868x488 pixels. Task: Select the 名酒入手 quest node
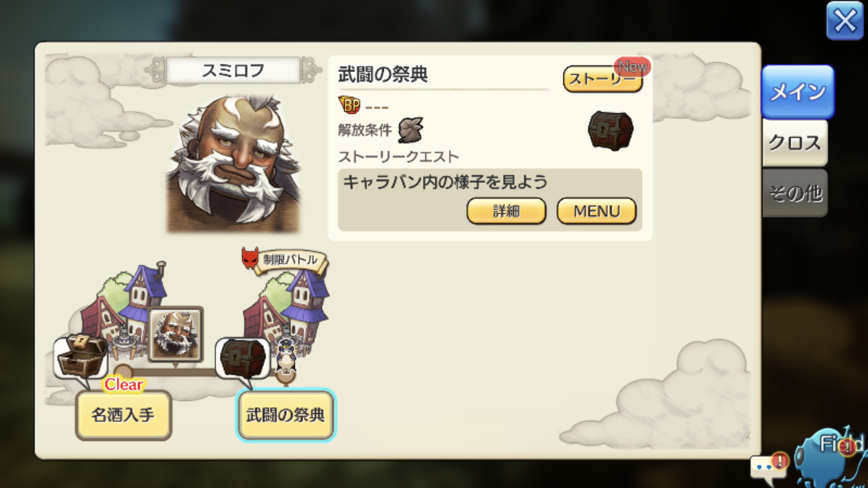(124, 415)
